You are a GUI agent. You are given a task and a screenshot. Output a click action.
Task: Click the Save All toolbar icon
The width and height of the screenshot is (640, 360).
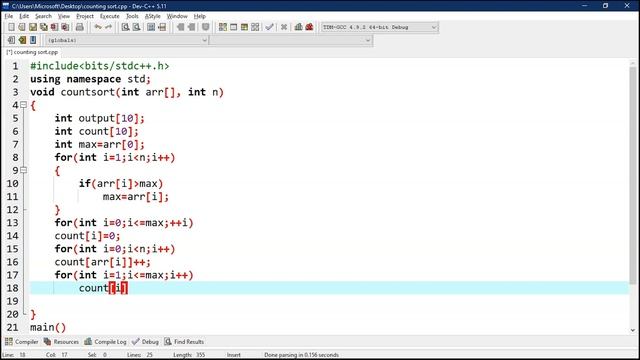(43, 27)
